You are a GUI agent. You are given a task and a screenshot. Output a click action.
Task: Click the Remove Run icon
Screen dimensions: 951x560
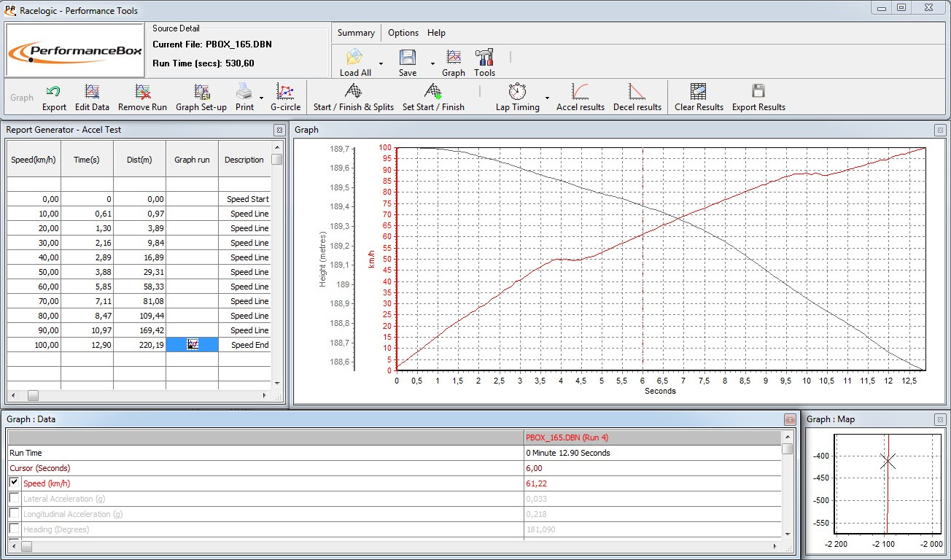tap(143, 93)
